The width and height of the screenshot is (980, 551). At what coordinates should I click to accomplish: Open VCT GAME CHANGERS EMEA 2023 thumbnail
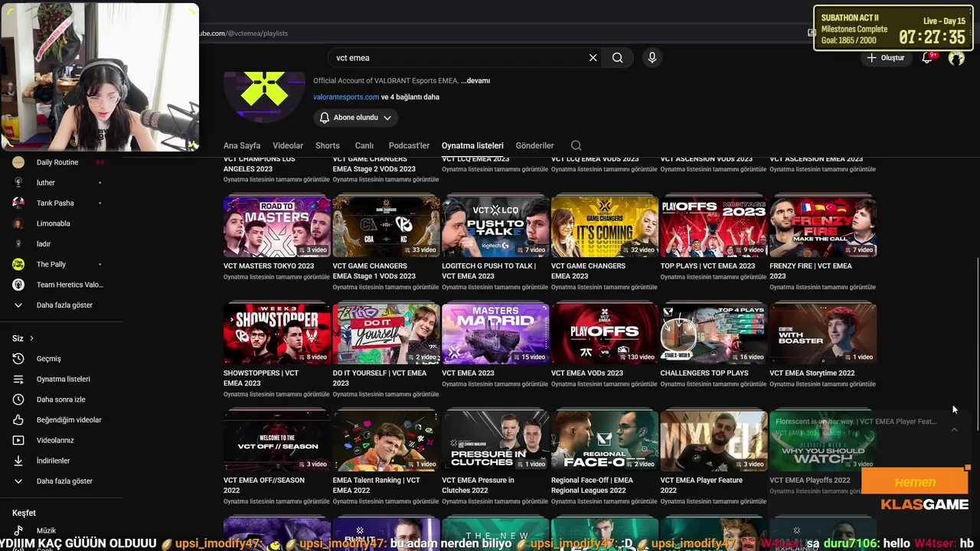pyautogui.click(x=605, y=227)
